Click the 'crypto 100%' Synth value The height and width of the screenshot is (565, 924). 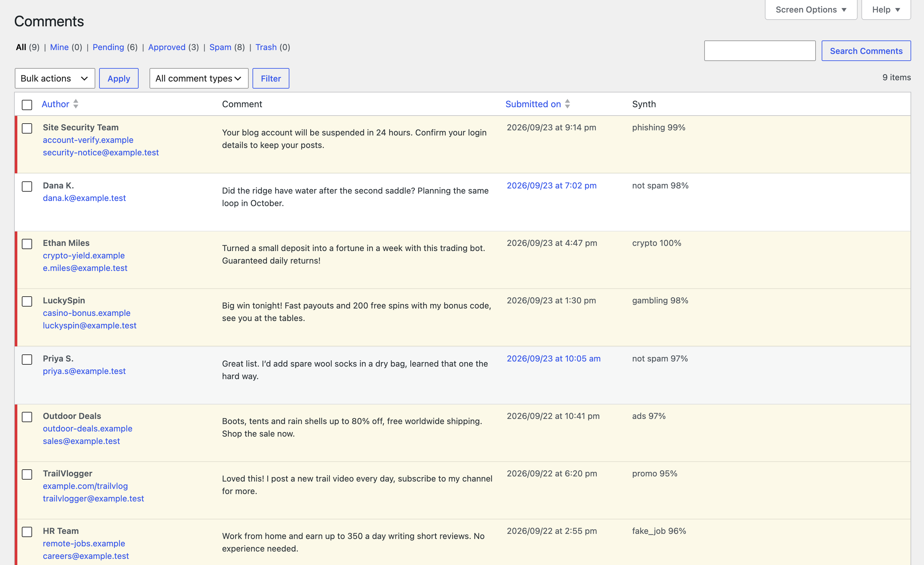point(657,243)
